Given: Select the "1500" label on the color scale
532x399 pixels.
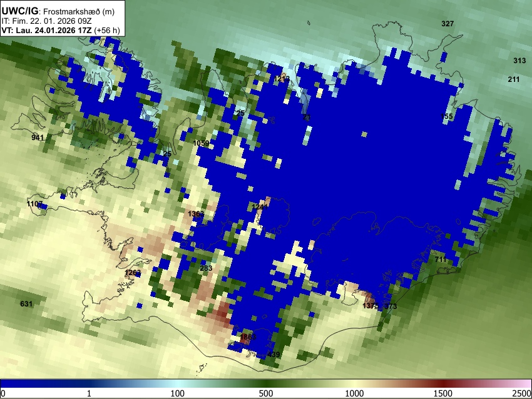Looking at the screenshot, I should click(443, 393).
